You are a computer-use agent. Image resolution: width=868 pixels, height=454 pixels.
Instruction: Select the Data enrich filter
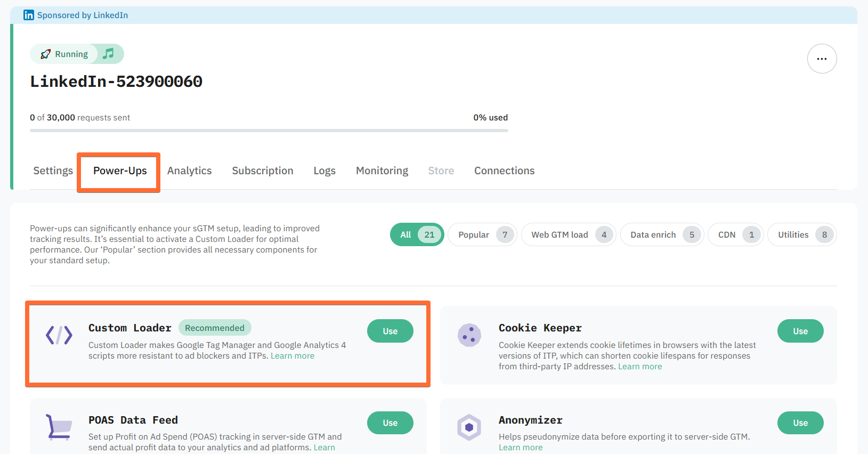pyautogui.click(x=662, y=234)
